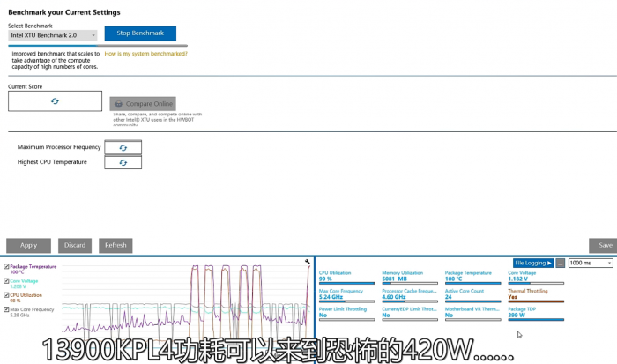Click Highest CPU Temperature refresh icon
Viewport: 617px width, 364px height.
point(123,162)
